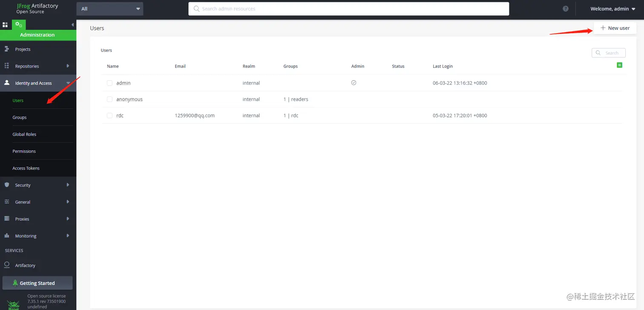Open the Welcome, admin user menu
Viewport: 644px width, 310px height.
(613, 9)
